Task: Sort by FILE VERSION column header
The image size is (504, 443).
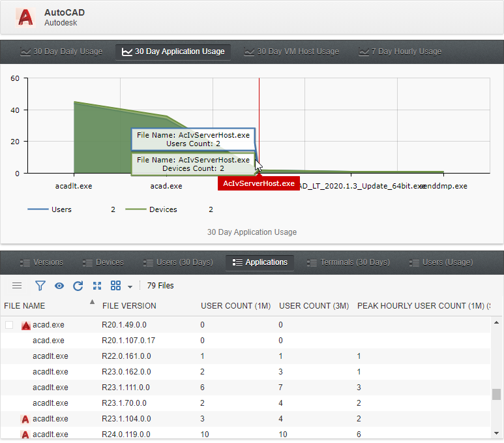Action: point(129,306)
